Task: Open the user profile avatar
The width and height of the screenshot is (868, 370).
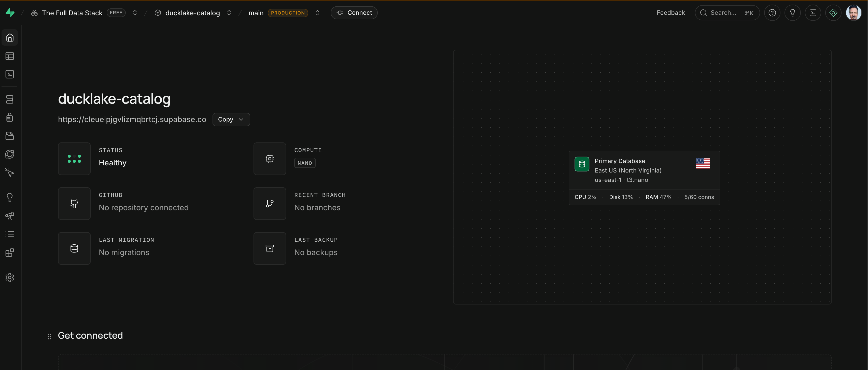Action: coord(853,13)
